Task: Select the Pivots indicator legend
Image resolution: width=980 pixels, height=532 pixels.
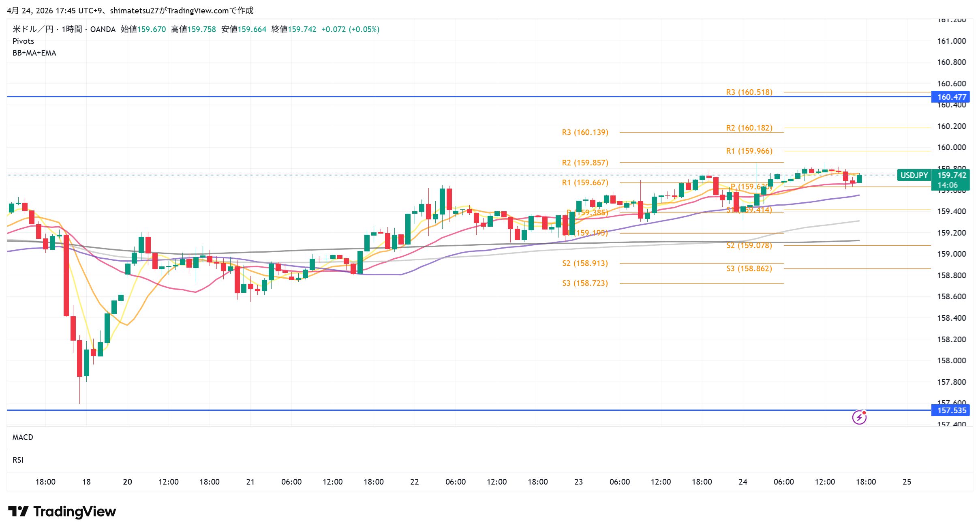Action: [x=23, y=41]
